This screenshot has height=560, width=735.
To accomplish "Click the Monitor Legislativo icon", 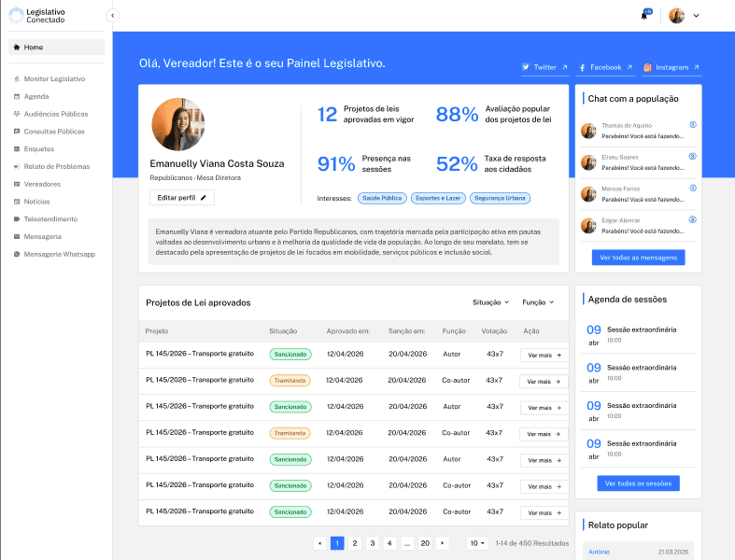I will click(17, 78).
